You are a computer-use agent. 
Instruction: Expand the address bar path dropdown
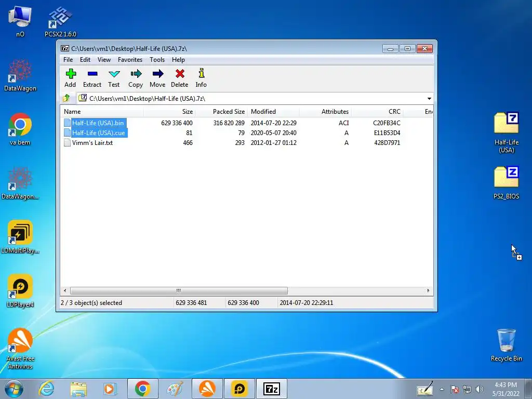429,98
